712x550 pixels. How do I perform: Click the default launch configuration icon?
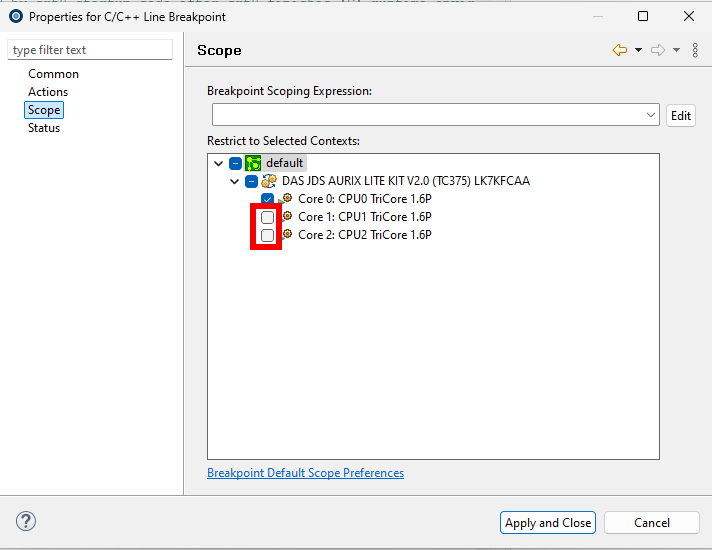tap(253, 163)
